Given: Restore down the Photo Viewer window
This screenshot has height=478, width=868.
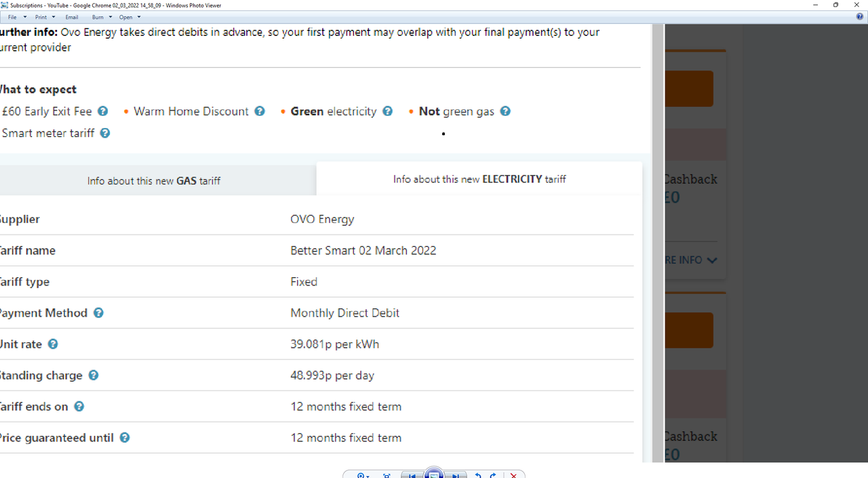Looking at the screenshot, I should (835, 5).
